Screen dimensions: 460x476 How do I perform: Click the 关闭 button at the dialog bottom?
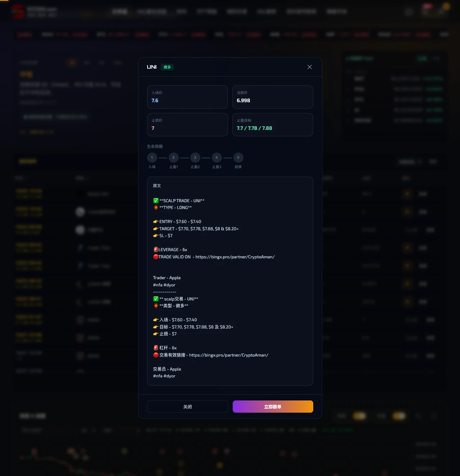[188, 407]
